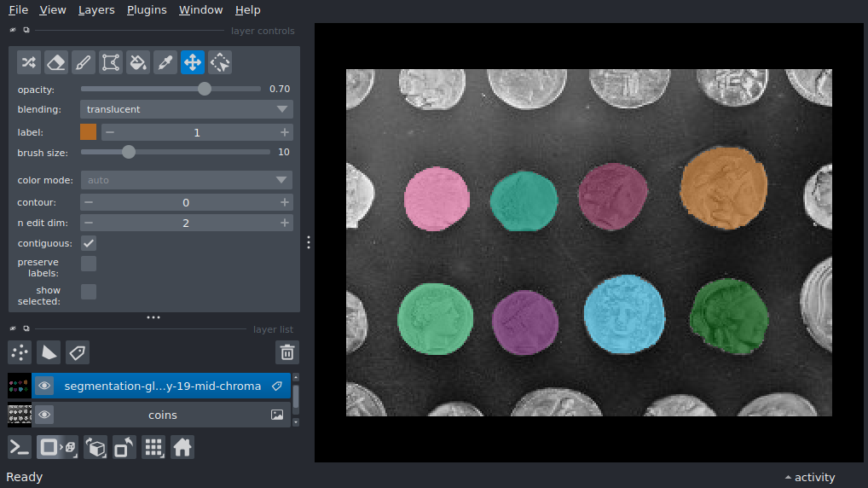Open the Help menu
The height and width of the screenshot is (488, 868).
point(247,10)
